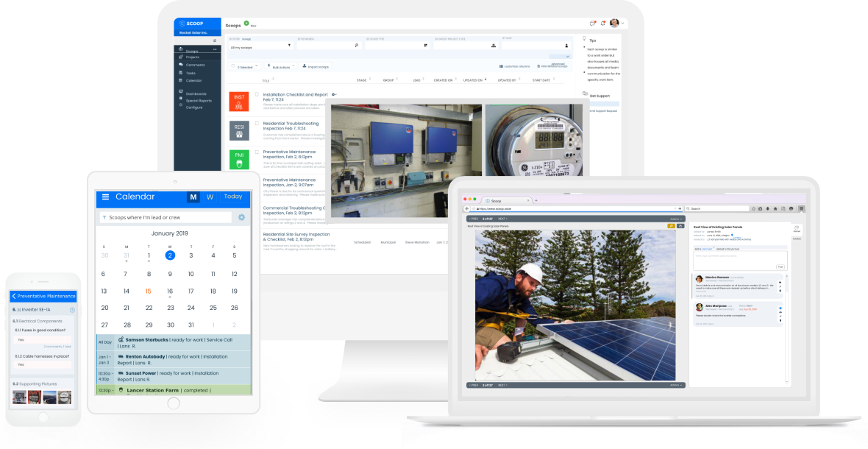Tap the back arrow on phone Preventative Maintenance
Image resolution: width=868 pixels, height=449 pixels.
point(14,296)
